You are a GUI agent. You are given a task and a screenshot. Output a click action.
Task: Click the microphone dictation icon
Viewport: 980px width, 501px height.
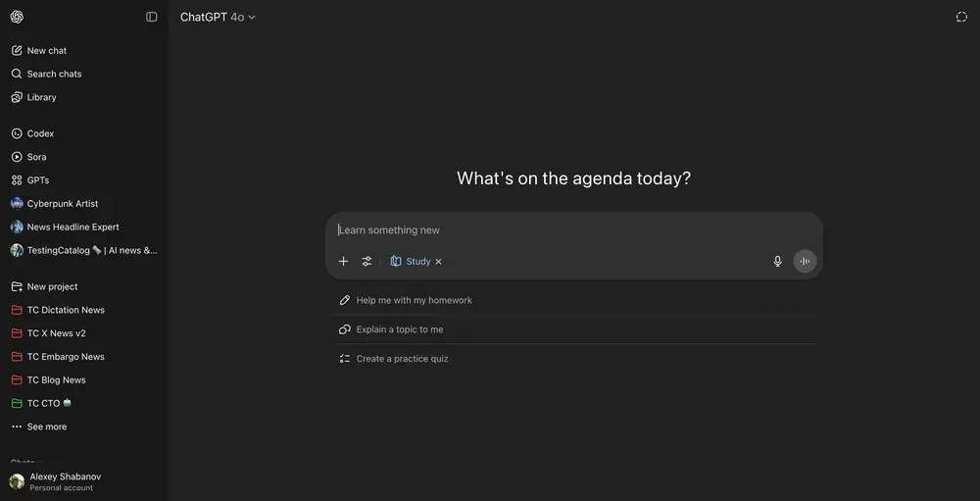777,262
